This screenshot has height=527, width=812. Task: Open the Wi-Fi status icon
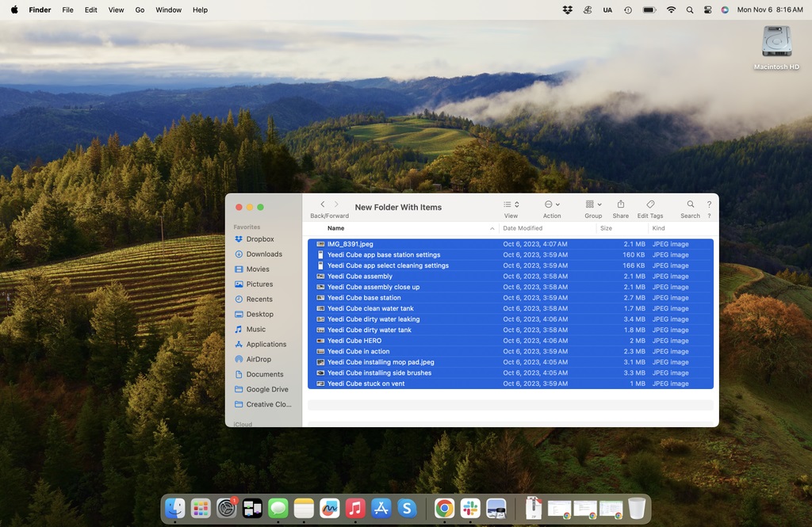pos(671,10)
